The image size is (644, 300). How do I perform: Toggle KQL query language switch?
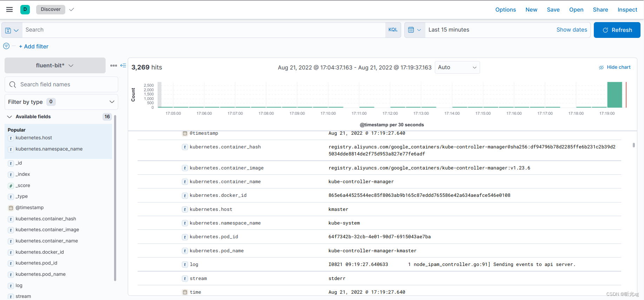393,30
